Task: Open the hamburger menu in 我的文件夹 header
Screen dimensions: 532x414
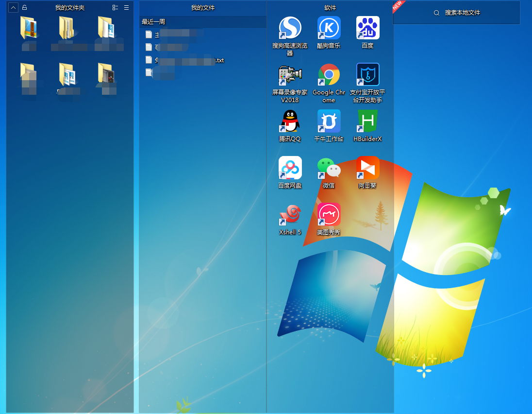Action: (x=127, y=7)
